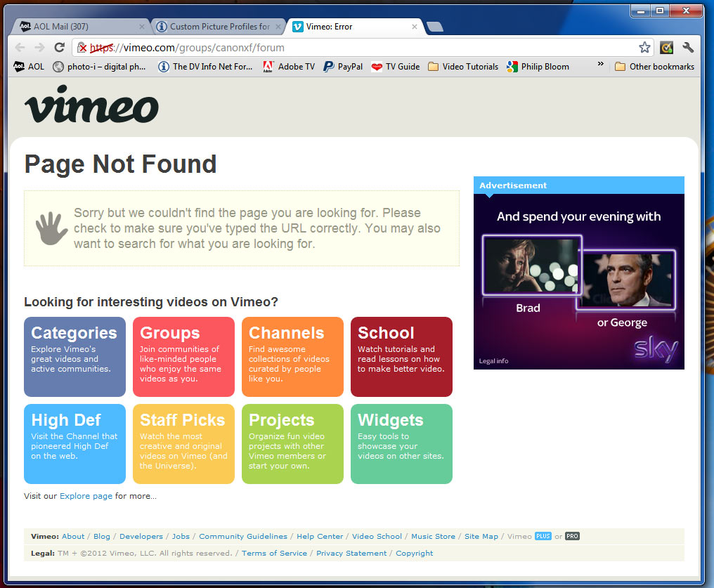714x588 pixels.
Task: Go back using the browser back arrow
Action: [x=20, y=47]
